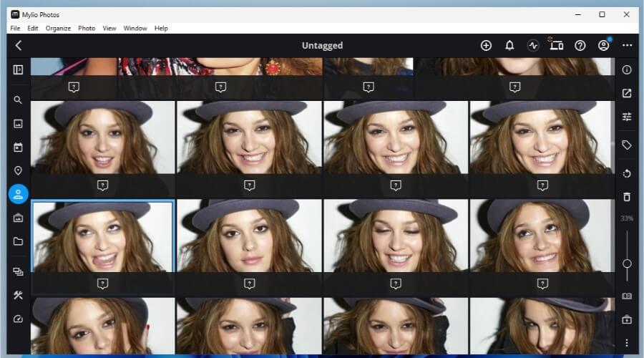Open the Help menu

pos(161,29)
